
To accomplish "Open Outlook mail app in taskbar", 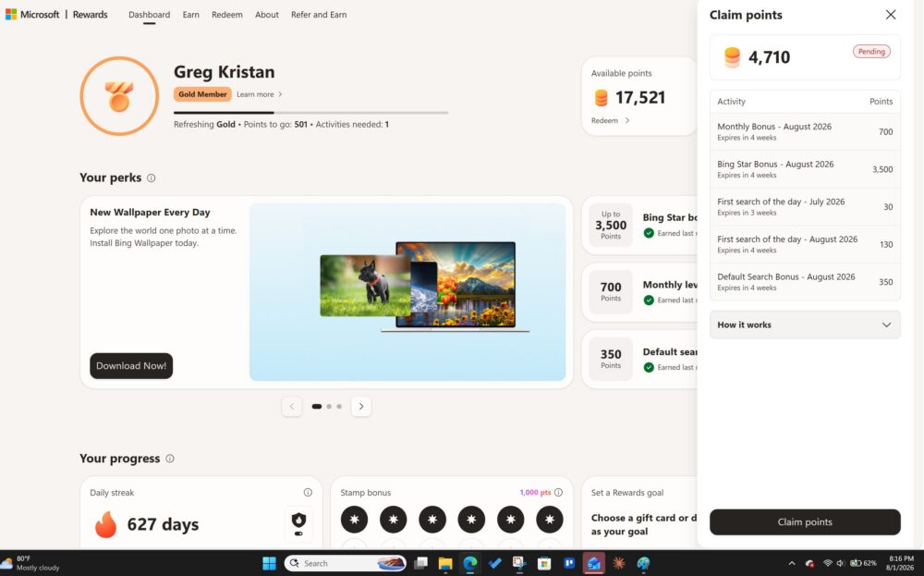I will click(593, 563).
